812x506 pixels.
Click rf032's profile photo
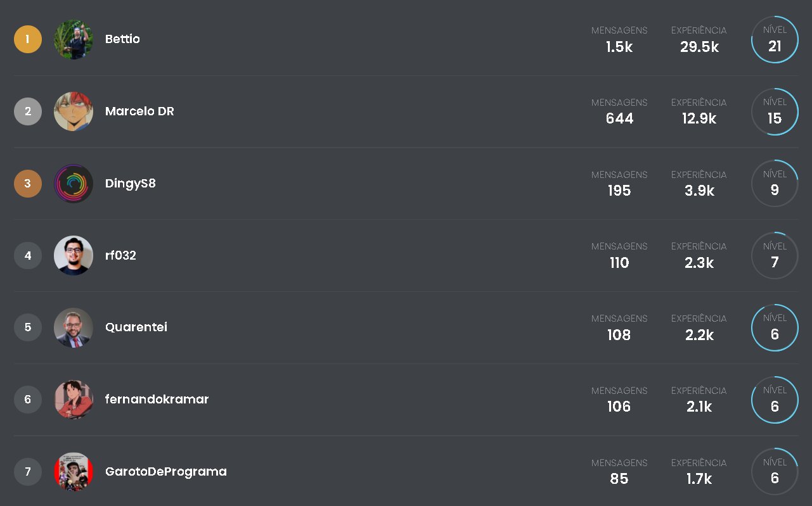tap(74, 255)
